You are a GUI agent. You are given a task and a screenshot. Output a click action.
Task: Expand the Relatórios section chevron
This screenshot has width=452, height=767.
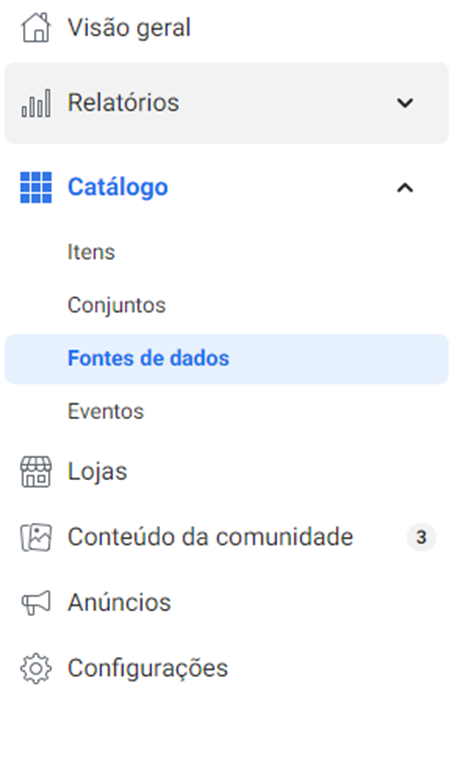[405, 103]
